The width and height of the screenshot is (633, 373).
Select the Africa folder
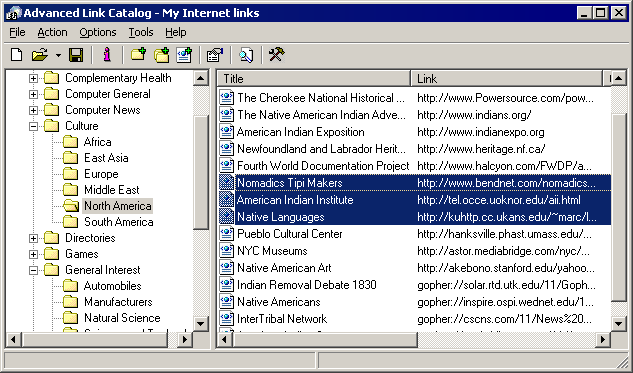point(97,142)
